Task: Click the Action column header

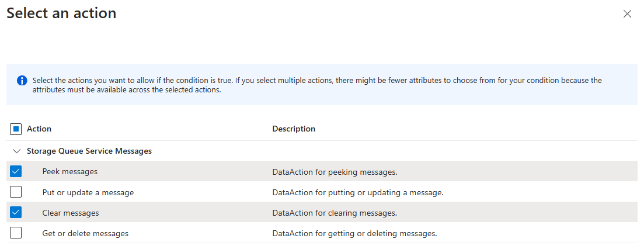Action: point(39,129)
